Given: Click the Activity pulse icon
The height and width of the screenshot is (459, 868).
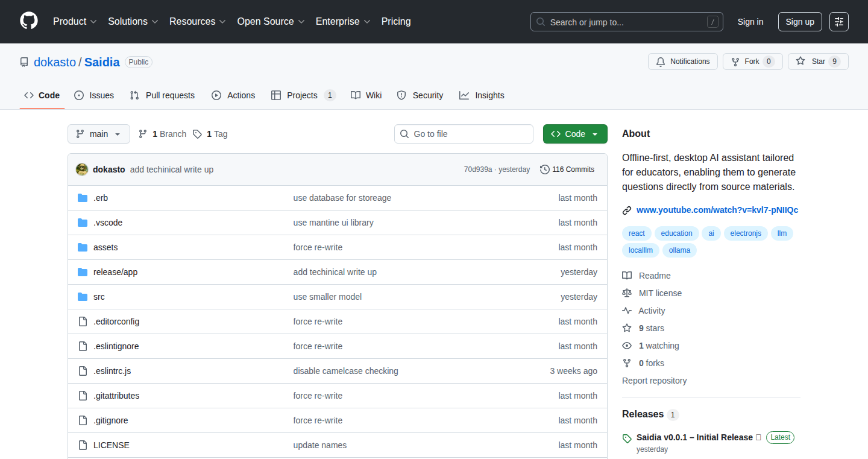Looking at the screenshot, I should (627, 311).
